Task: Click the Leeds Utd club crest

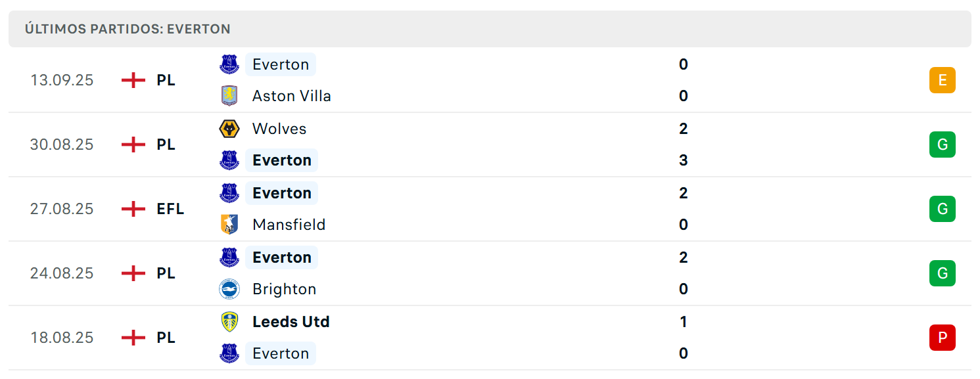Action: pos(229,322)
